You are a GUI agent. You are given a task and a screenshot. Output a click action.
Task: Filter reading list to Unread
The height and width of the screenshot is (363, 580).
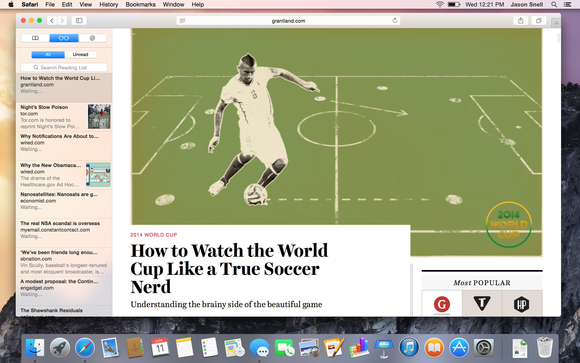pyautogui.click(x=80, y=55)
